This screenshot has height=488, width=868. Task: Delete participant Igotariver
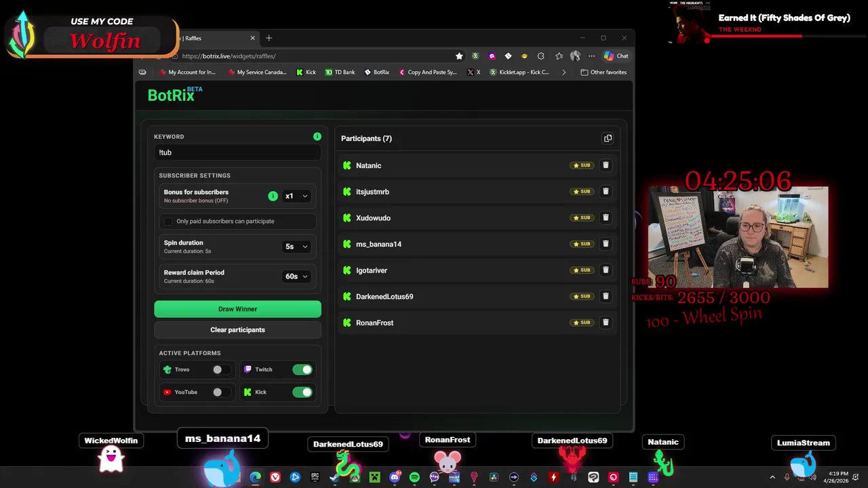tap(606, 270)
